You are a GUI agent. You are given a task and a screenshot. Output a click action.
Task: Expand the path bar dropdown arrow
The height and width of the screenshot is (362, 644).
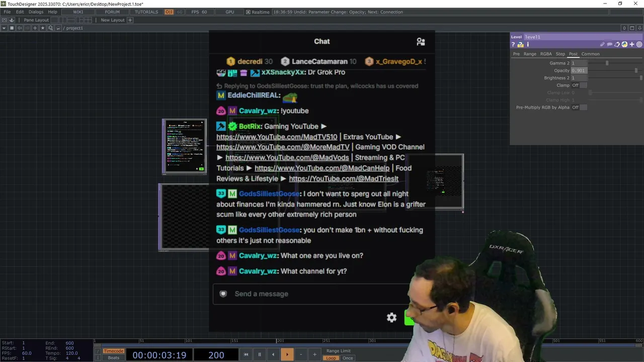(4, 28)
